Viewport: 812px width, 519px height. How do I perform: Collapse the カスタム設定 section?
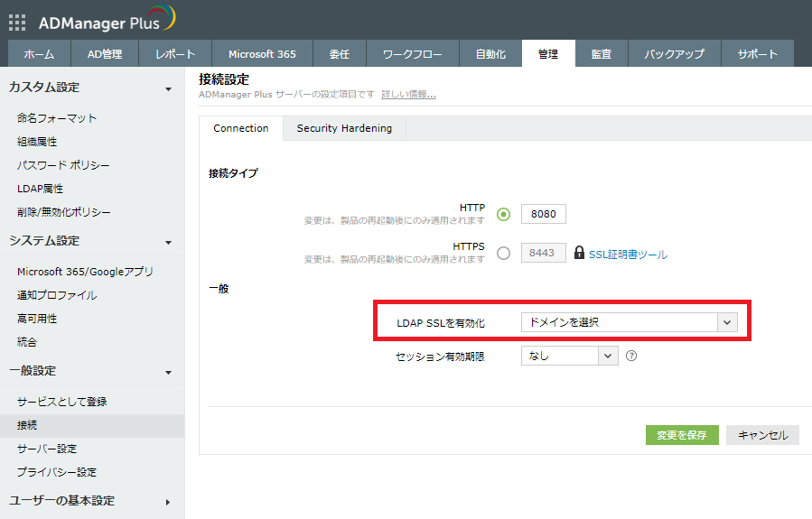(168, 88)
